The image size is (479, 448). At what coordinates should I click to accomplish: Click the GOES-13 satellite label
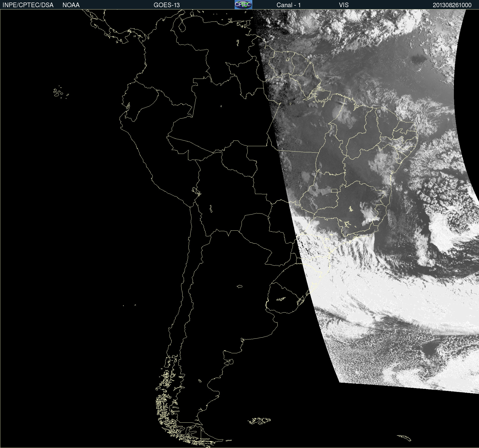tap(167, 5)
